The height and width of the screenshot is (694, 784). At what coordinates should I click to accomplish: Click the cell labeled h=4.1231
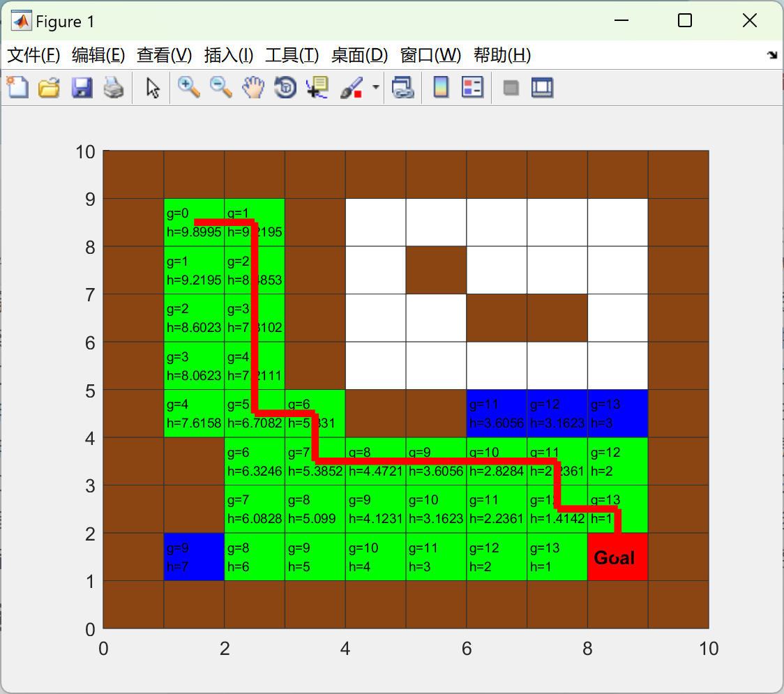click(x=375, y=509)
